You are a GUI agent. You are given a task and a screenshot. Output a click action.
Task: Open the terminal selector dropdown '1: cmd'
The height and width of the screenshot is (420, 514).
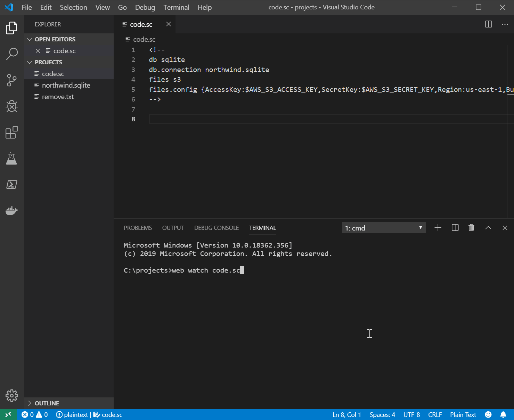coord(384,228)
